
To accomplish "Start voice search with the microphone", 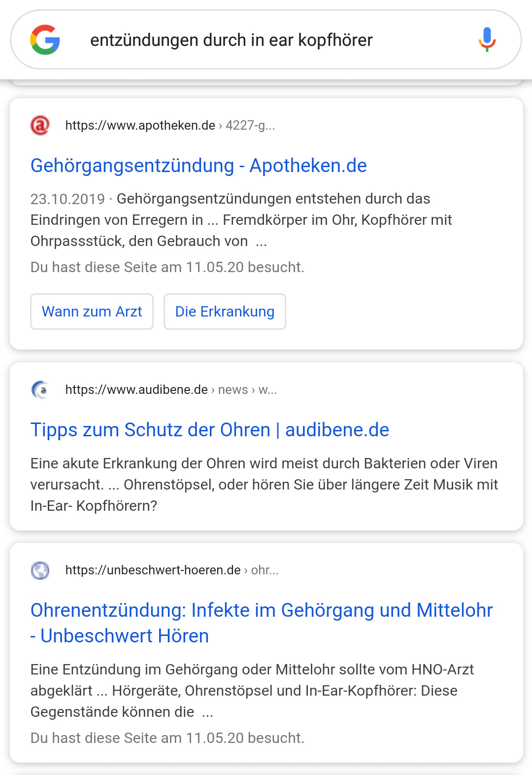I will (x=487, y=40).
